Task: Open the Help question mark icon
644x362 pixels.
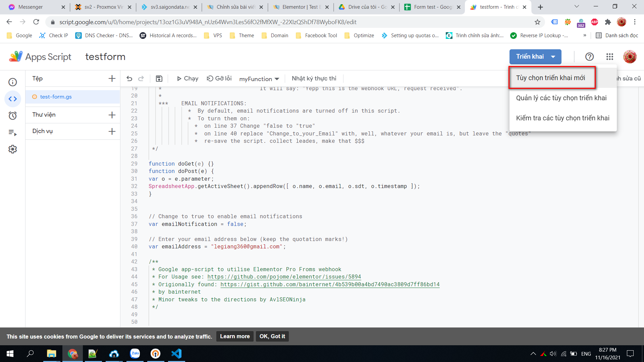Action: (x=589, y=57)
